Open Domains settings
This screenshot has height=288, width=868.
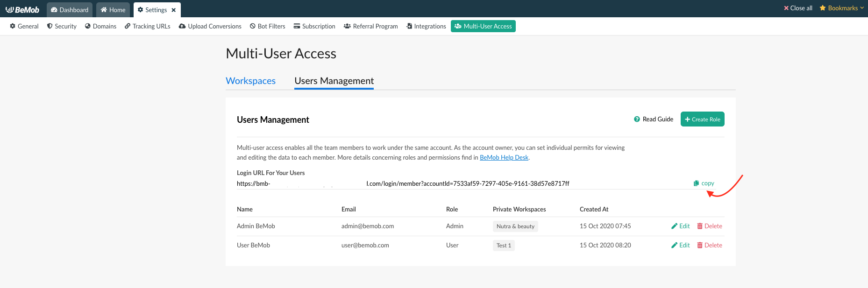point(100,26)
